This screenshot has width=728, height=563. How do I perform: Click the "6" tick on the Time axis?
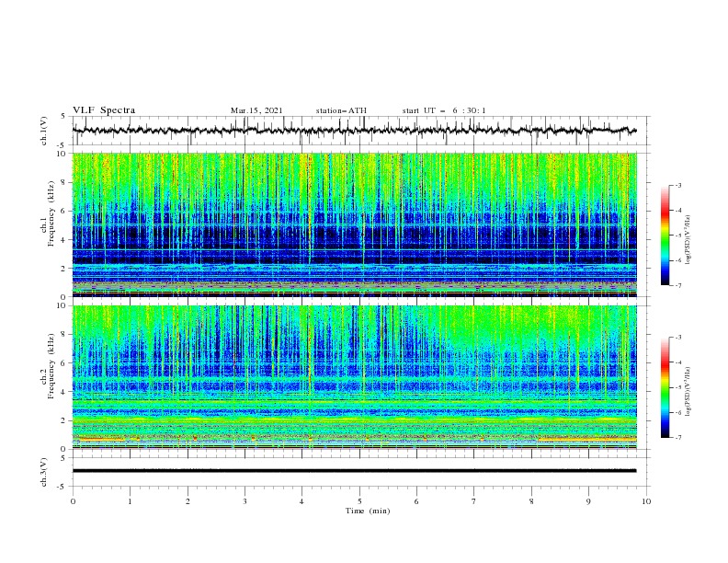[416, 501]
